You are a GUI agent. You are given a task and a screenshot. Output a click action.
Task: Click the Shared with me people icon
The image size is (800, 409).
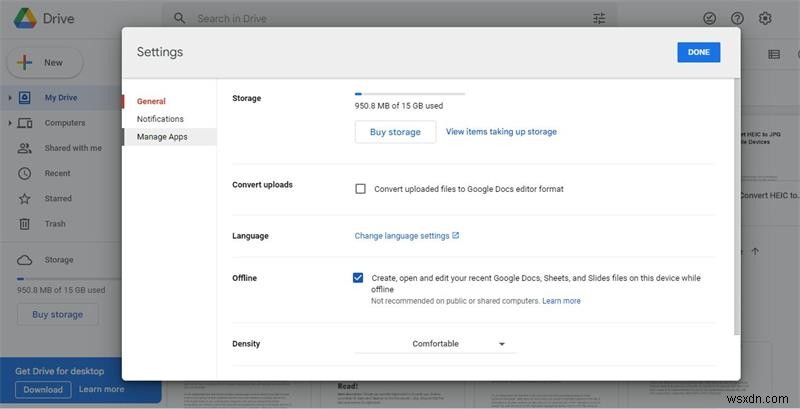pos(24,148)
